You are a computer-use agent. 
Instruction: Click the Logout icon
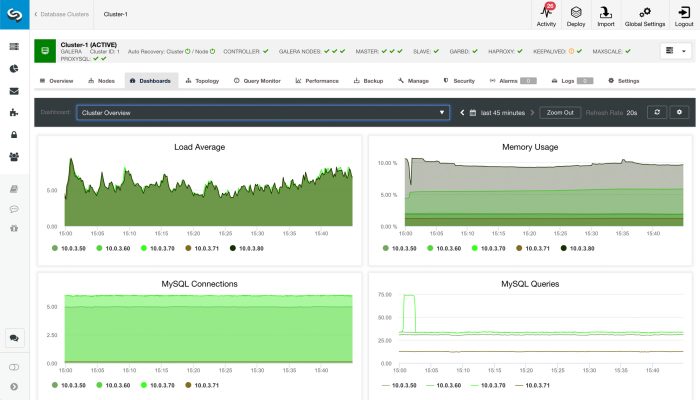point(682,12)
